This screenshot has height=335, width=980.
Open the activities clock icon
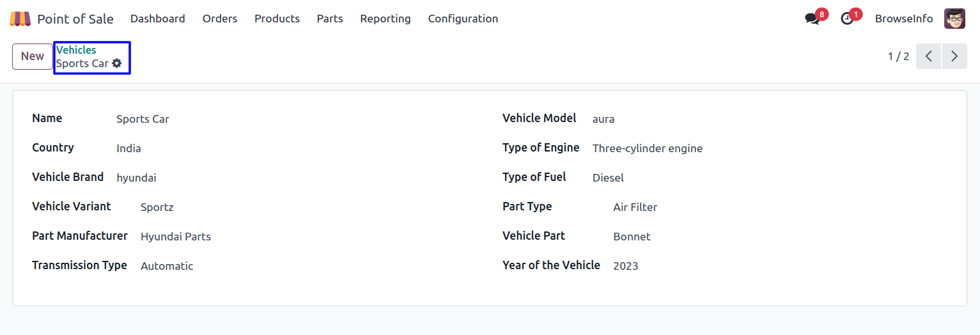pyautogui.click(x=847, y=19)
